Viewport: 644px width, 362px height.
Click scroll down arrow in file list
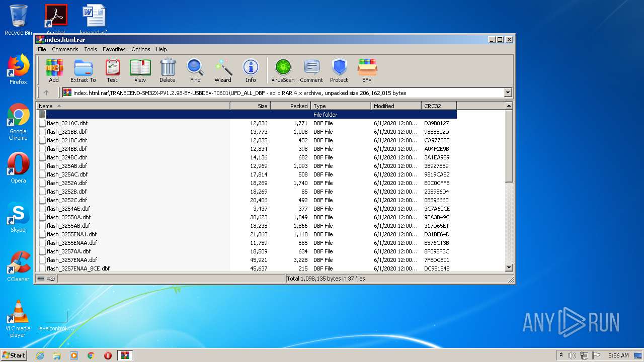click(509, 268)
